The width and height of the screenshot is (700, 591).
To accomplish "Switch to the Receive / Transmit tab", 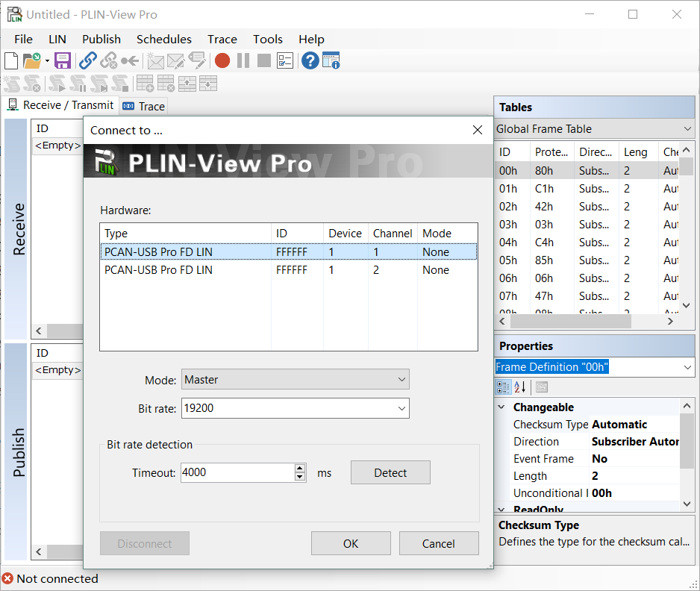I will click(60, 105).
